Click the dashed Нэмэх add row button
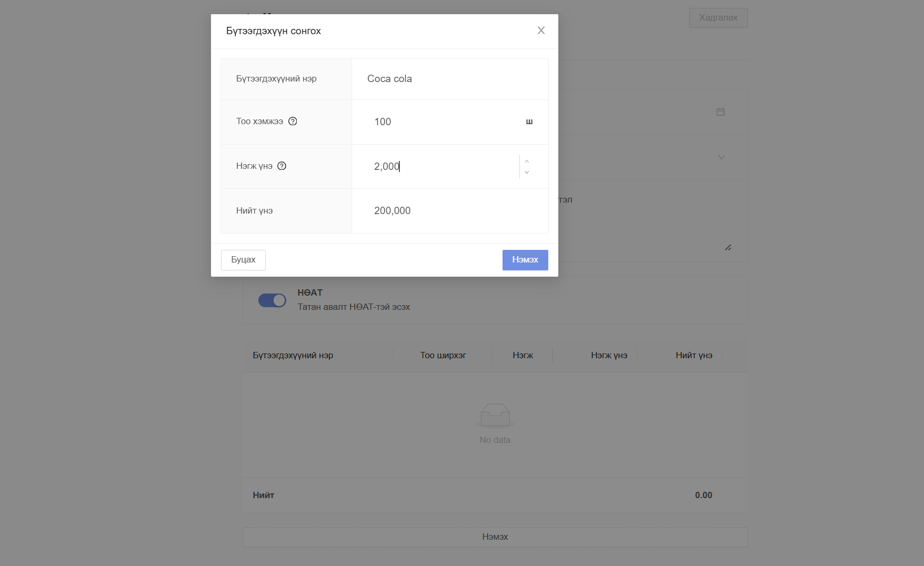This screenshot has width=924, height=566. click(495, 537)
